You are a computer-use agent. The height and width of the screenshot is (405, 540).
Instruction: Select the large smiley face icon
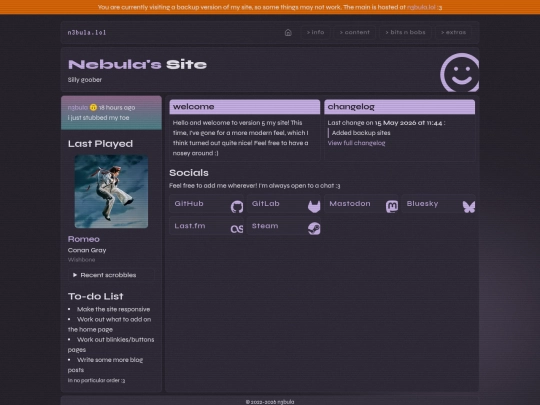[460, 73]
